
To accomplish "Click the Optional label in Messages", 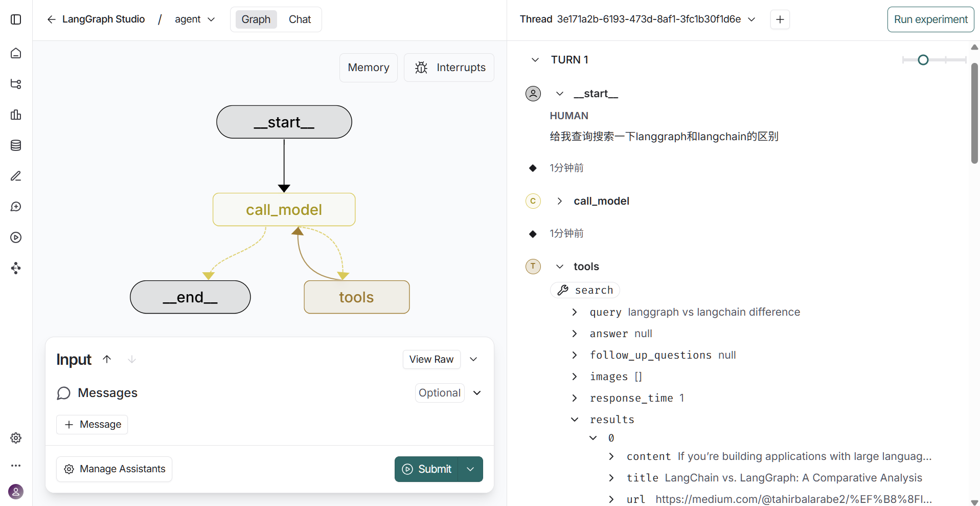I will (x=440, y=393).
